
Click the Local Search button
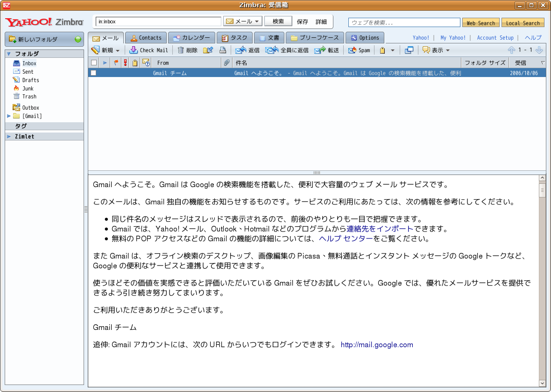pyautogui.click(x=523, y=23)
